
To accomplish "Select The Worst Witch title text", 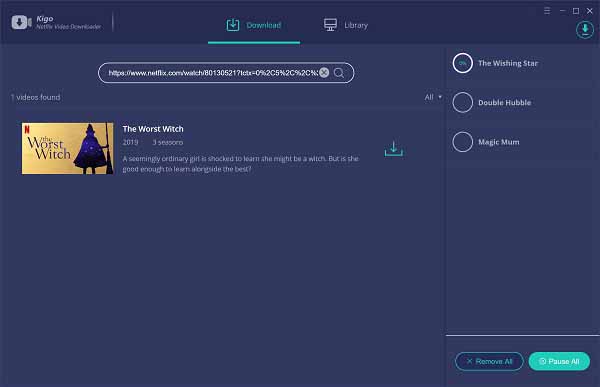I will (x=153, y=129).
